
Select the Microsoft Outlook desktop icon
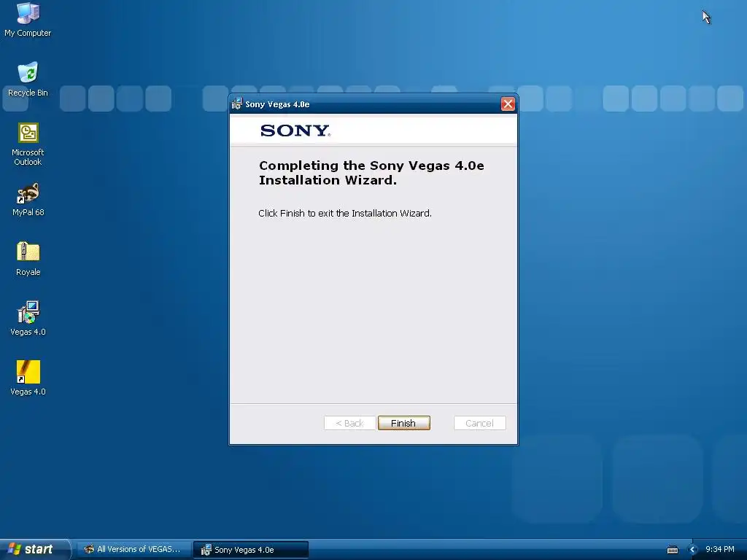28,144
